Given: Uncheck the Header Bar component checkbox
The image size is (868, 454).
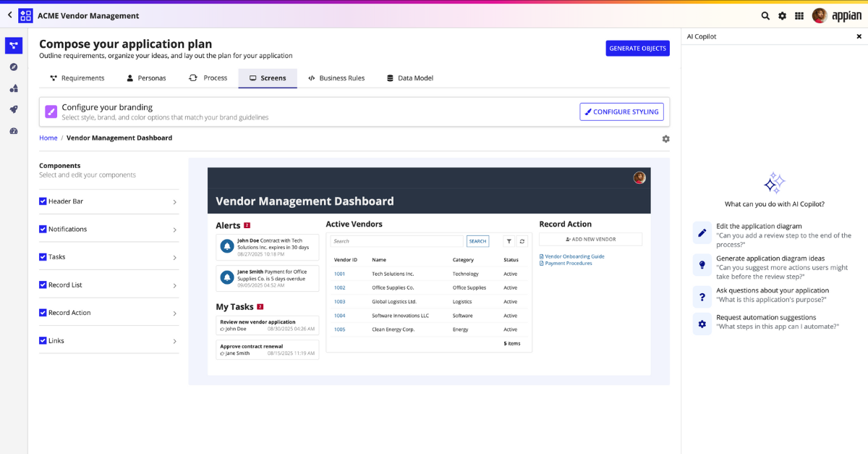Looking at the screenshot, I should coord(43,201).
